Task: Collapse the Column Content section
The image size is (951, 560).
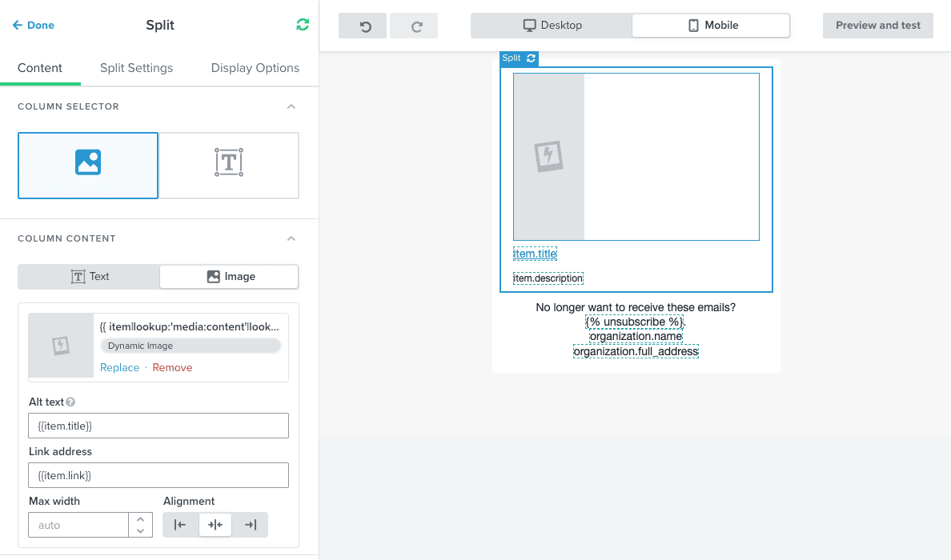Action: pyautogui.click(x=291, y=238)
